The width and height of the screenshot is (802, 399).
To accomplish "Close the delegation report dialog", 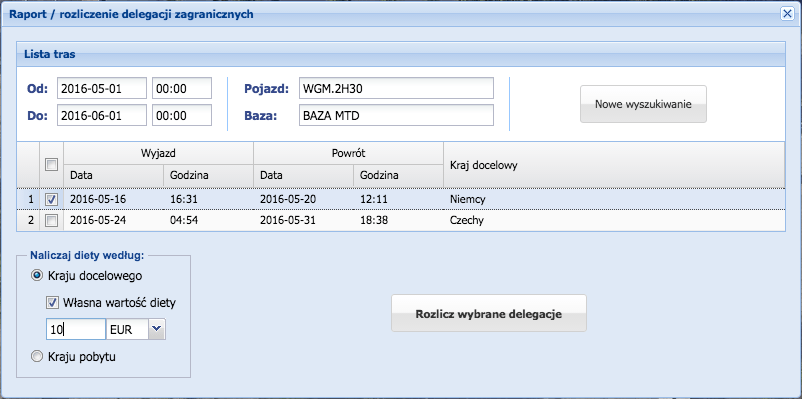I will point(787,14).
